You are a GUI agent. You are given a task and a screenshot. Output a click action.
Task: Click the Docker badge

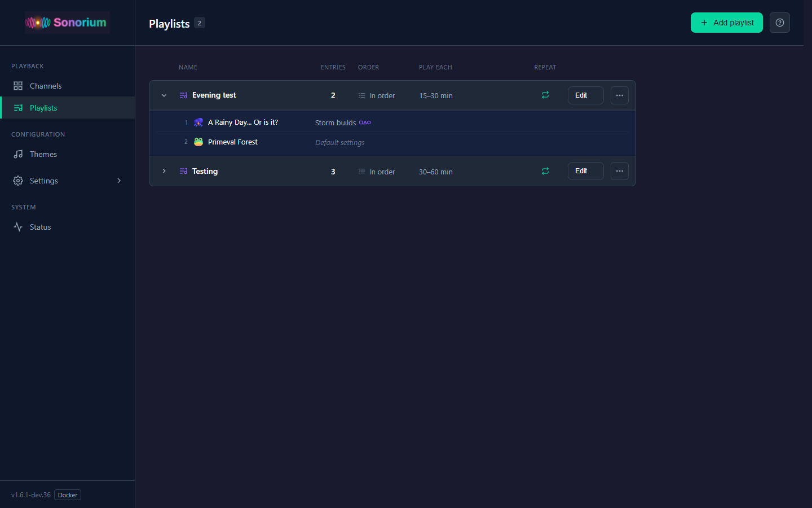[x=68, y=495]
